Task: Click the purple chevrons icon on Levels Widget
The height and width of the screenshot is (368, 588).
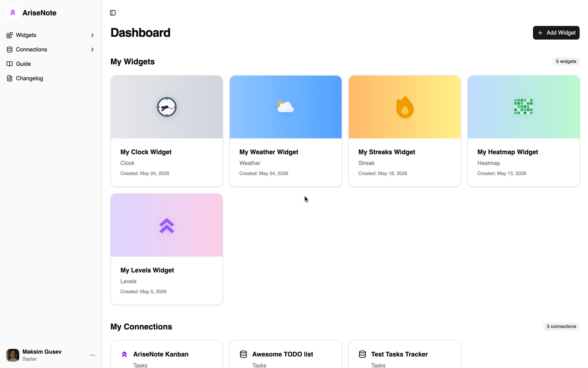Action: click(167, 225)
